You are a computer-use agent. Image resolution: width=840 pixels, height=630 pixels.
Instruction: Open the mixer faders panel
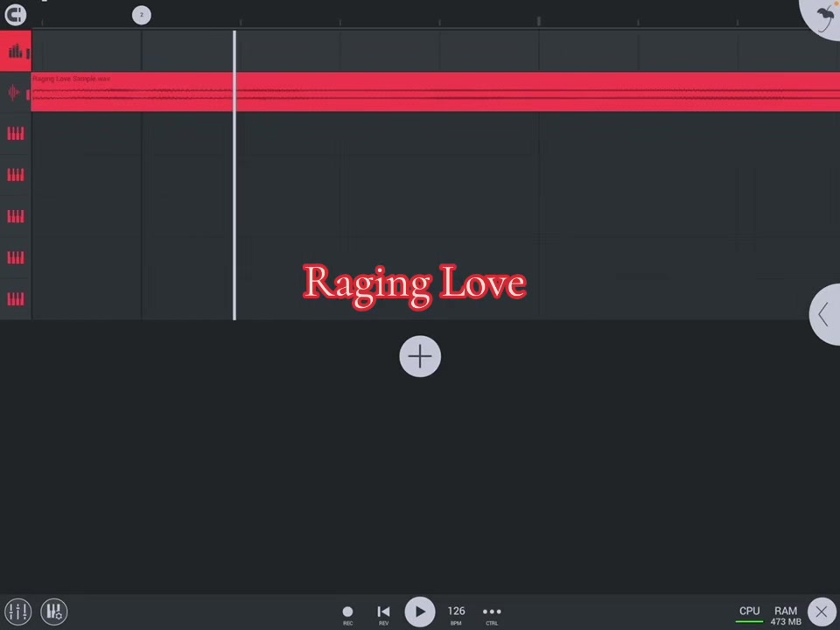(x=17, y=612)
